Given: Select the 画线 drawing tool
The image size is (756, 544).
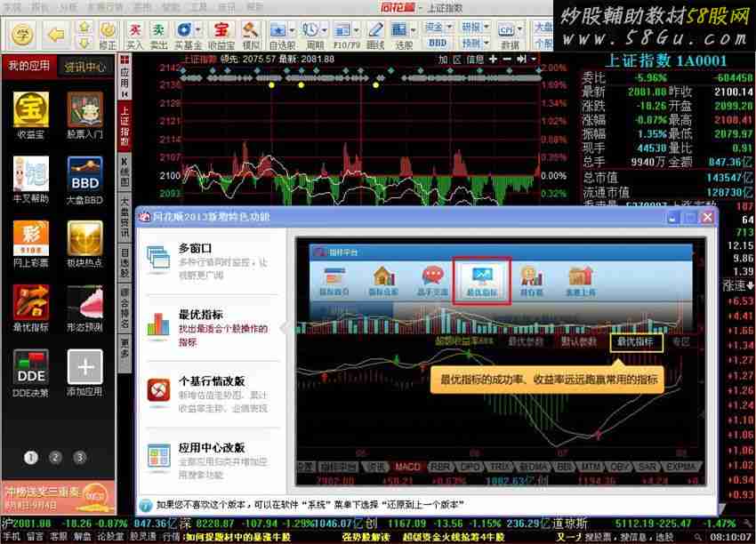Looking at the screenshot, I should point(375,35).
